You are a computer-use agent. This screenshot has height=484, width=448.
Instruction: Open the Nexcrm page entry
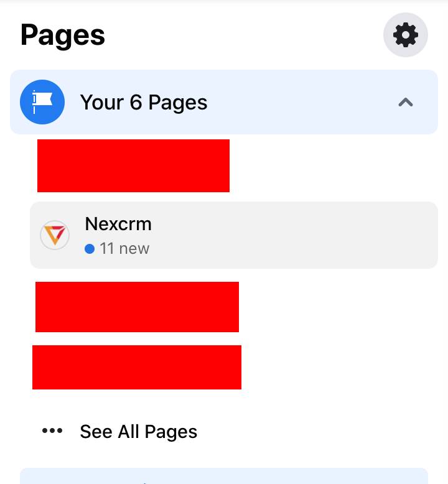click(x=234, y=235)
